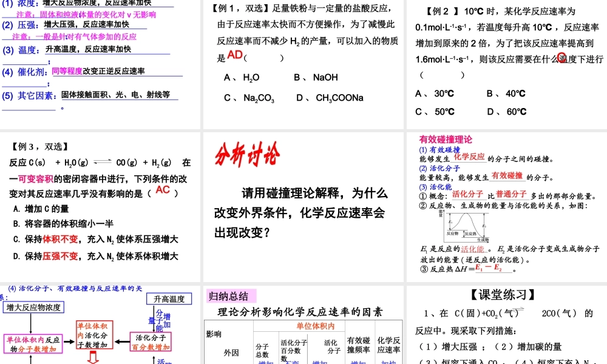The width and height of the screenshot is (607, 364).
Task: Select option 'A. 增加 C 的量'
Action: coord(41,209)
